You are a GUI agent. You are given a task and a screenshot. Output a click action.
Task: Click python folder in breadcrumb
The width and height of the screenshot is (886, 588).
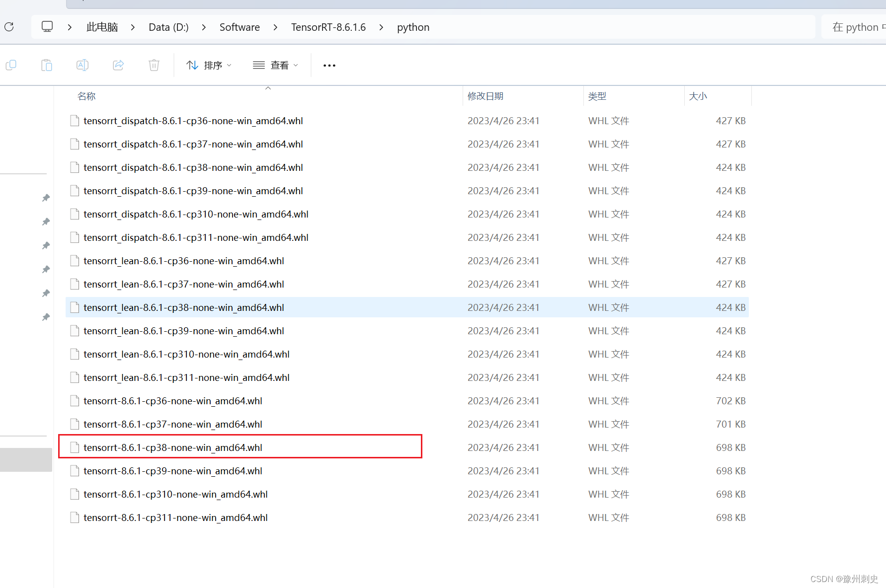tap(413, 27)
